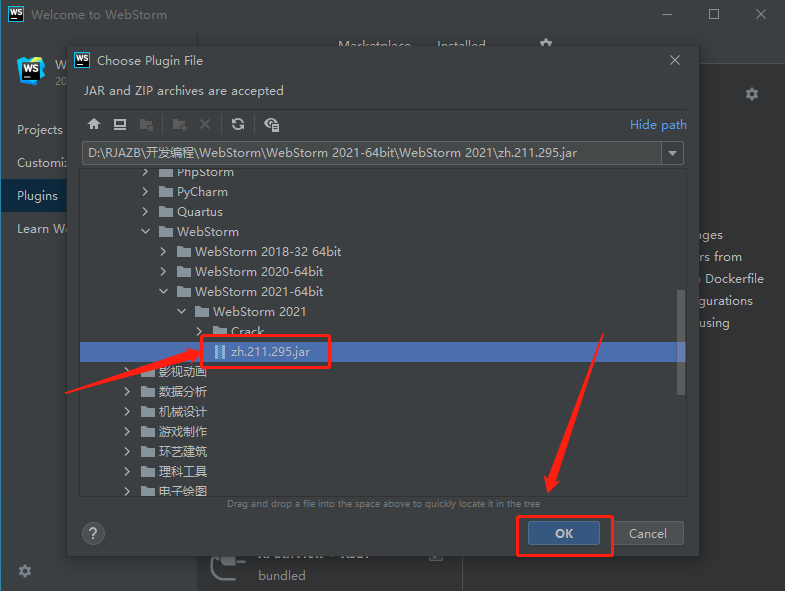The image size is (785, 591).
Task: Collapse the WebStorm folder
Action: click(x=145, y=231)
